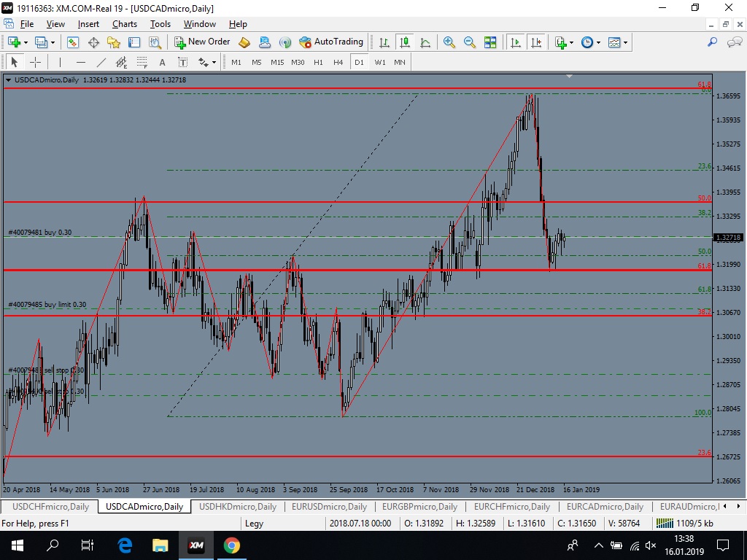747x560 pixels.
Task: Open the Windows Start menu
Action: click(18, 545)
